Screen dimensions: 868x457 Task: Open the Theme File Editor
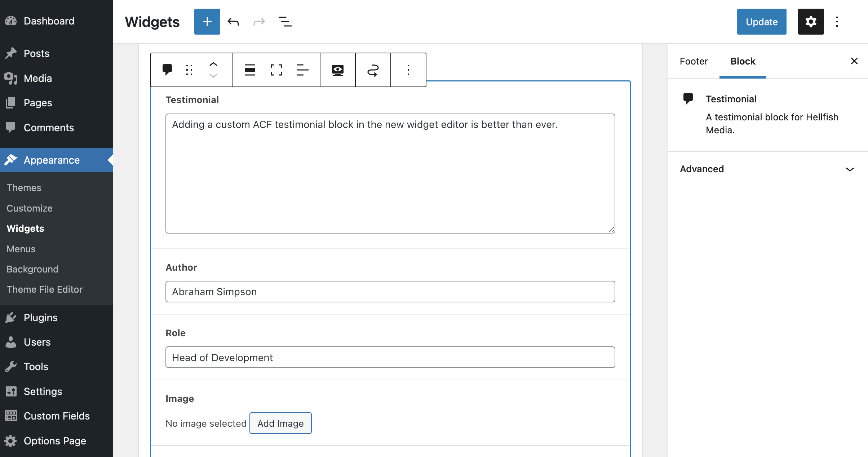(45, 289)
